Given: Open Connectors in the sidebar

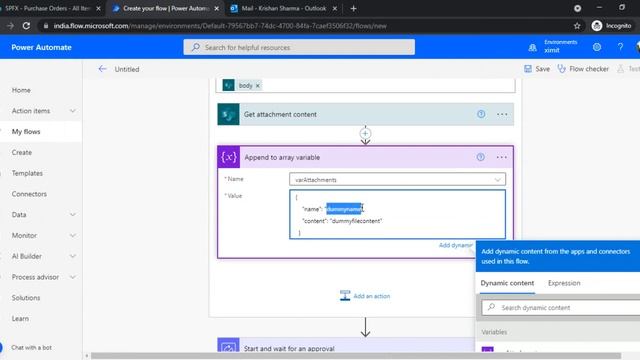Looking at the screenshot, I should pos(29,194).
